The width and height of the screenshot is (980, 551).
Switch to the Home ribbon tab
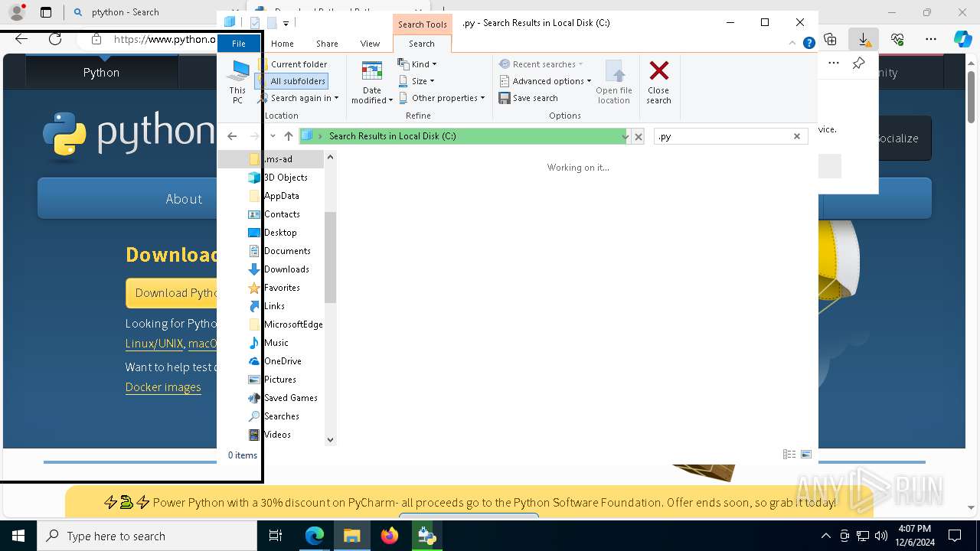point(282,44)
